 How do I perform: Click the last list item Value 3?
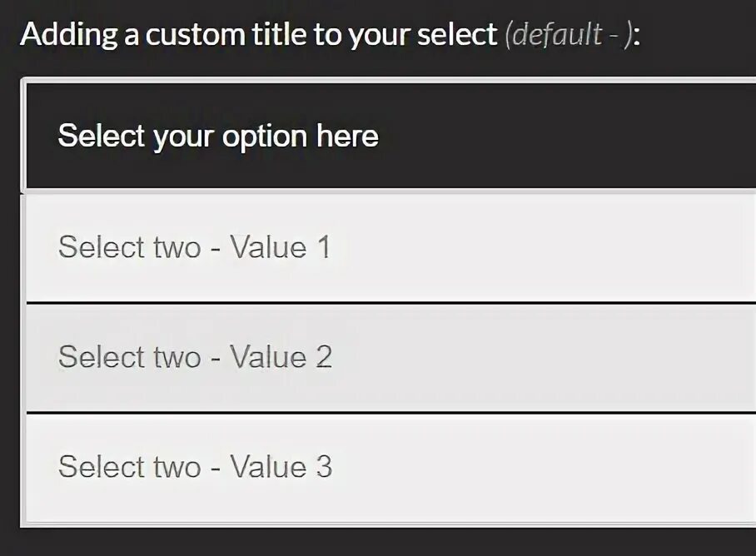[391, 468]
